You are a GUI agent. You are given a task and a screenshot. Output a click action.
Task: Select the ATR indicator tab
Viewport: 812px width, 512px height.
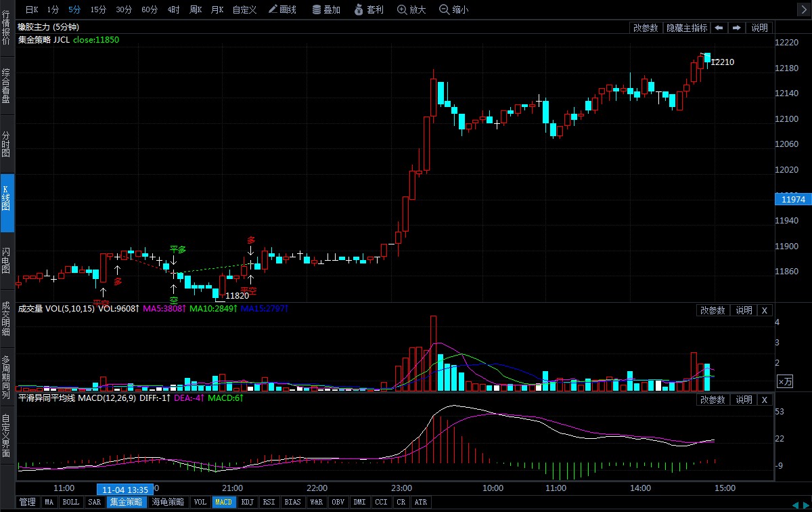420,503
